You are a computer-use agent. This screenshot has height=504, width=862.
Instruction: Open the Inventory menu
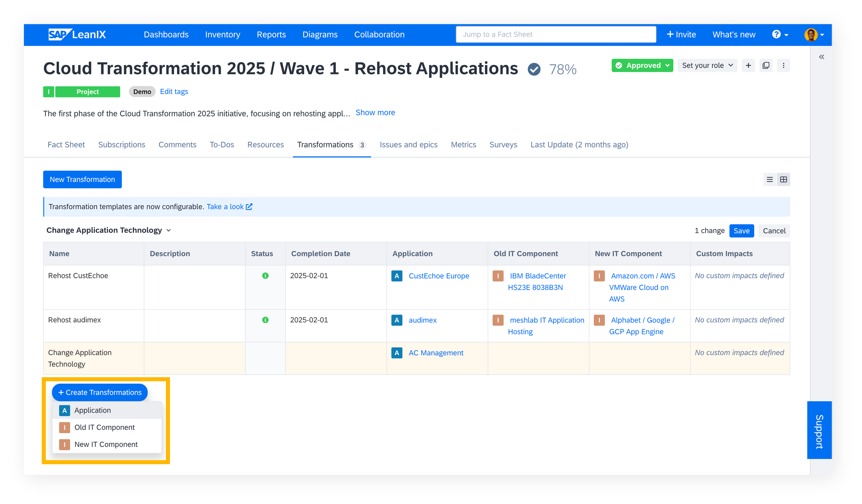(x=223, y=35)
